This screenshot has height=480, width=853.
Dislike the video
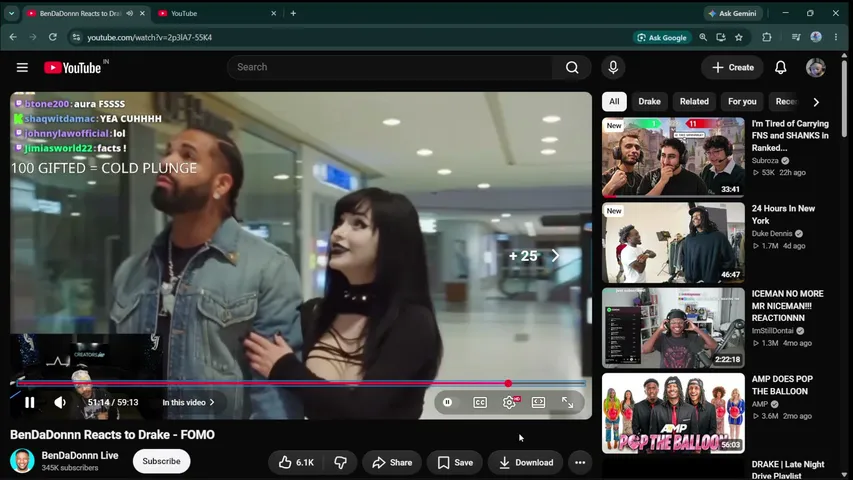click(341, 463)
